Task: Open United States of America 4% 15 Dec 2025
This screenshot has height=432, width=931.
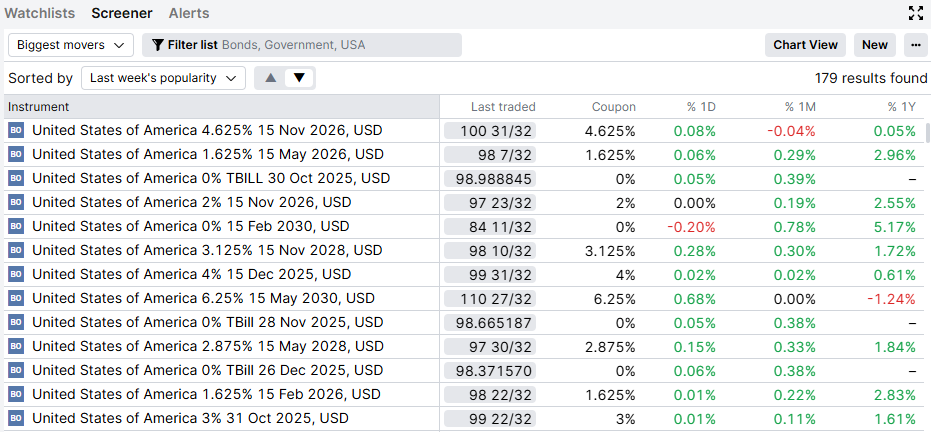Action: click(x=192, y=274)
